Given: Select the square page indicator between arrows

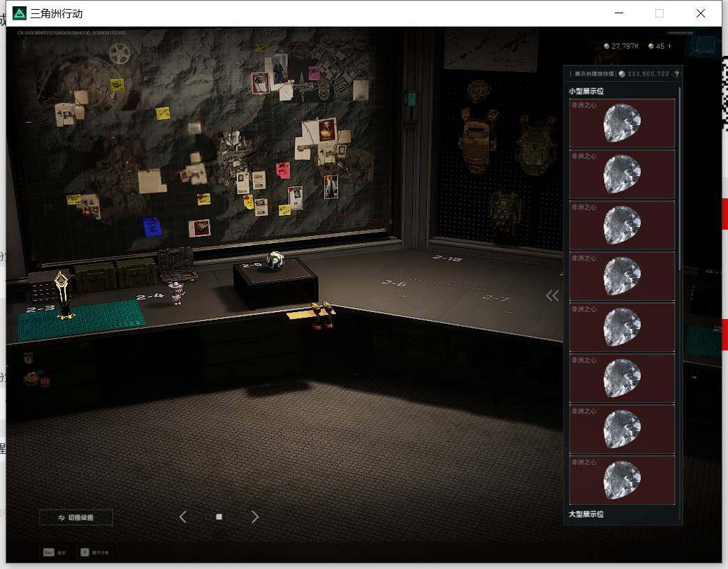Looking at the screenshot, I should click(219, 517).
